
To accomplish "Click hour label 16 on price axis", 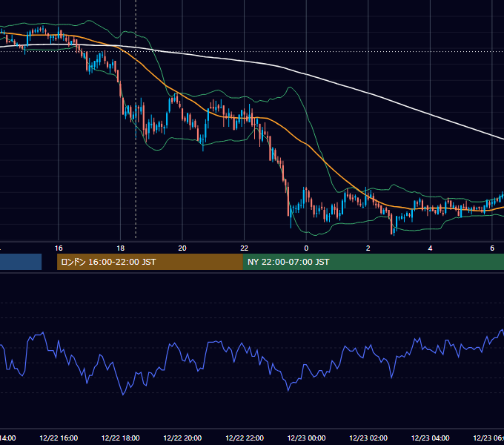I will pyautogui.click(x=59, y=248).
